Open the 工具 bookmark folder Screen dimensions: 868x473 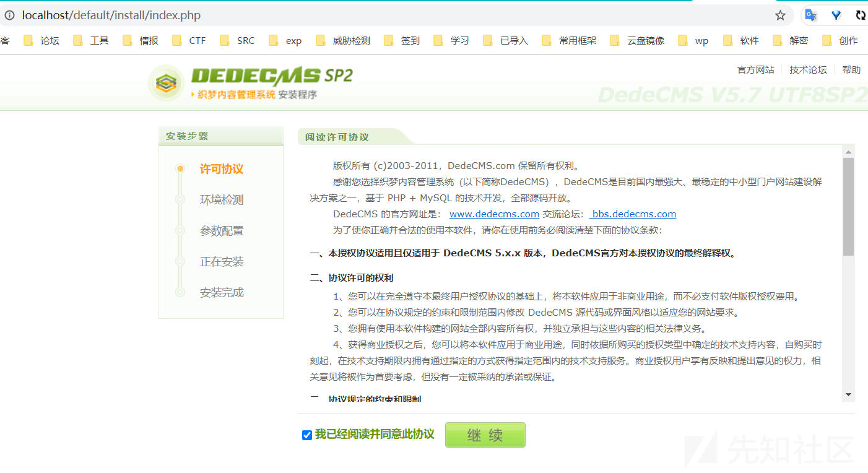[x=91, y=40]
